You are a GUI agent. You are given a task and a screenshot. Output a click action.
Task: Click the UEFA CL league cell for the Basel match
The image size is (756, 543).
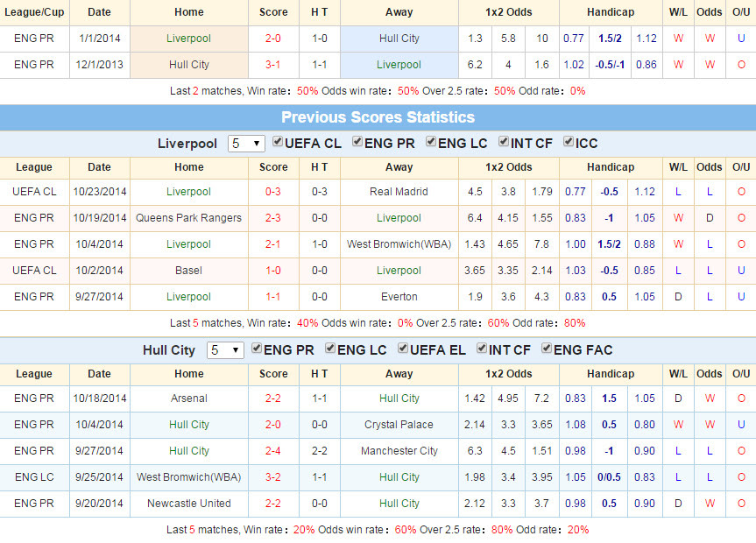34,271
